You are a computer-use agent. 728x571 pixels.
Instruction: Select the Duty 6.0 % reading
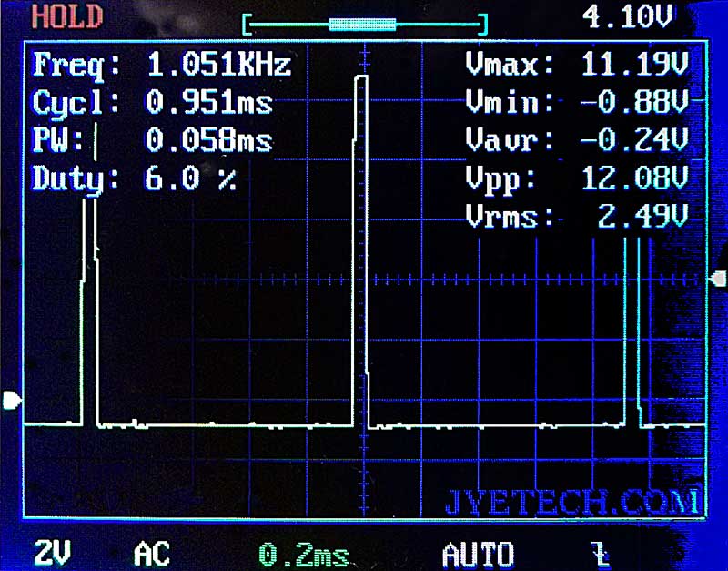pyautogui.click(x=135, y=178)
